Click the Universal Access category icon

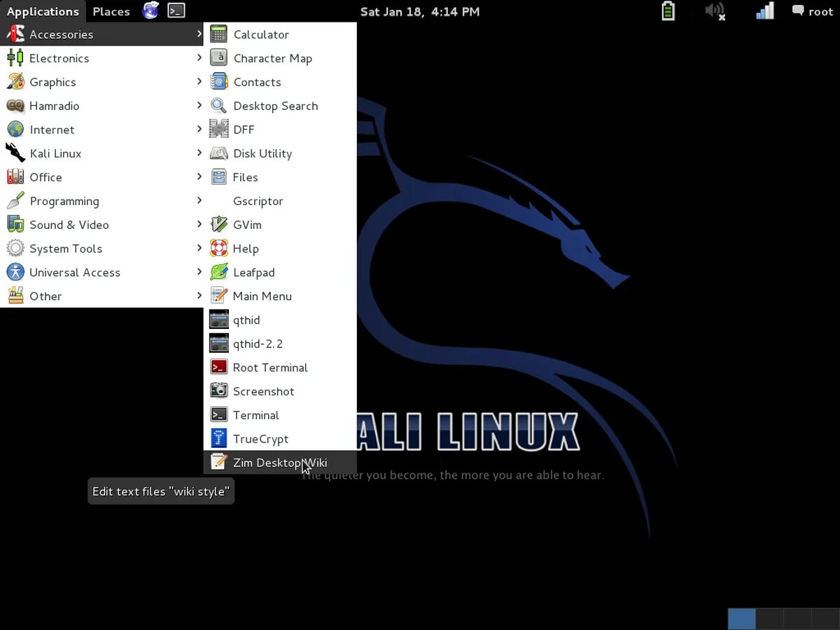point(15,272)
